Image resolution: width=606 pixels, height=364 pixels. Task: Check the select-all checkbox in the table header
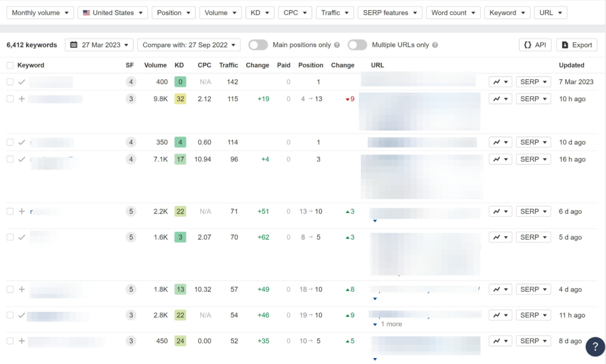click(9, 65)
